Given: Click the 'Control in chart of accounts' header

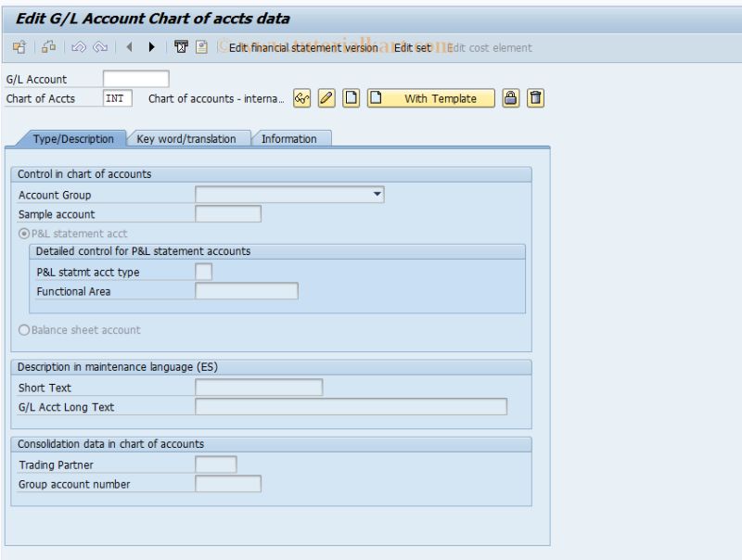Looking at the screenshot, I should pyautogui.click(x=84, y=174).
